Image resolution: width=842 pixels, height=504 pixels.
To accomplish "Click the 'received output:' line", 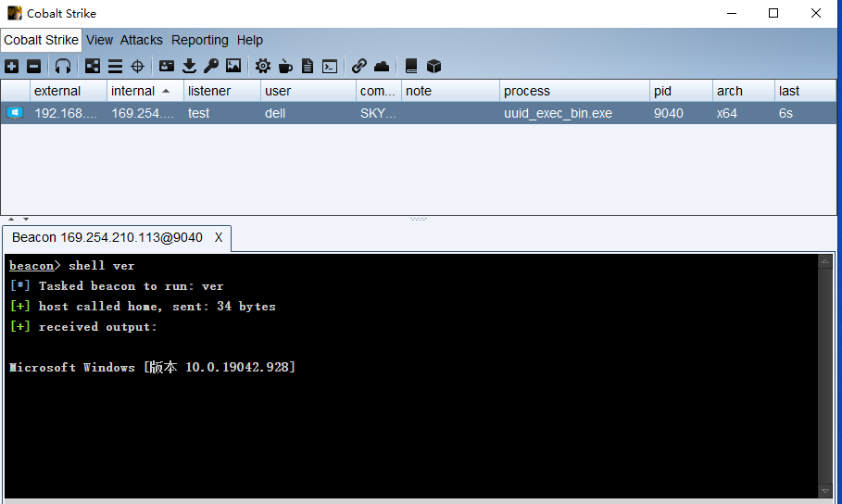I will [83, 327].
